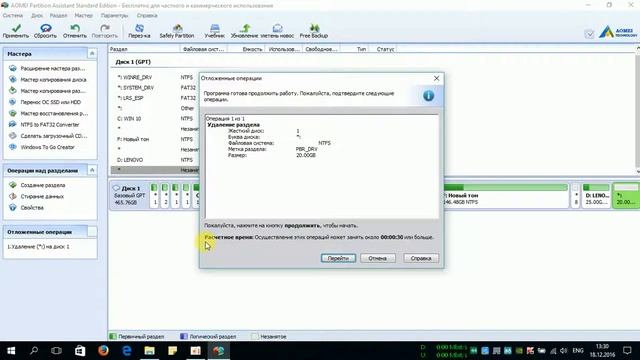Screen dimensions: 640x360
Task: Click the Отменить (Undo) toolbar icon
Action: (x=75, y=31)
